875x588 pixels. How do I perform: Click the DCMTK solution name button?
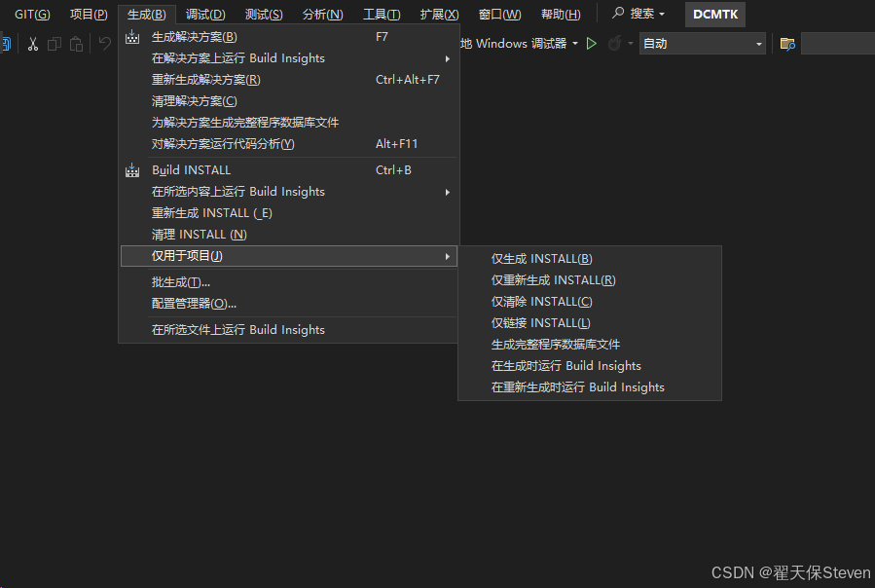coord(714,15)
